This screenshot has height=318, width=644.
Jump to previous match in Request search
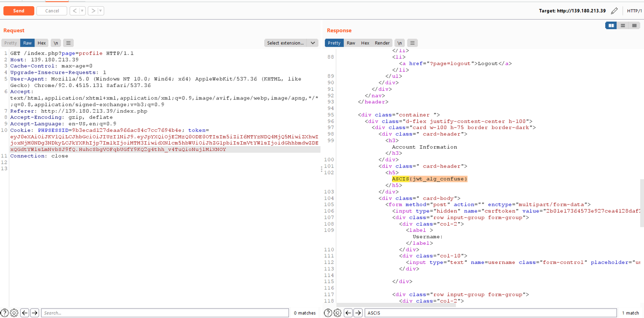pyautogui.click(x=25, y=313)
